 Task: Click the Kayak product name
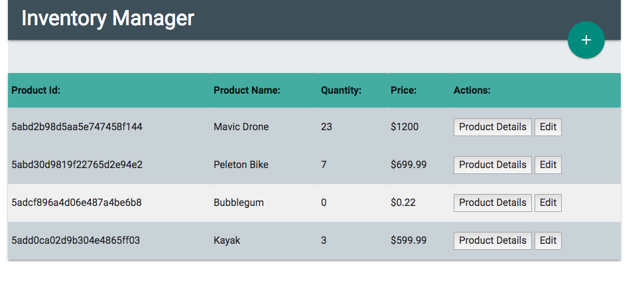click(227, 240)
